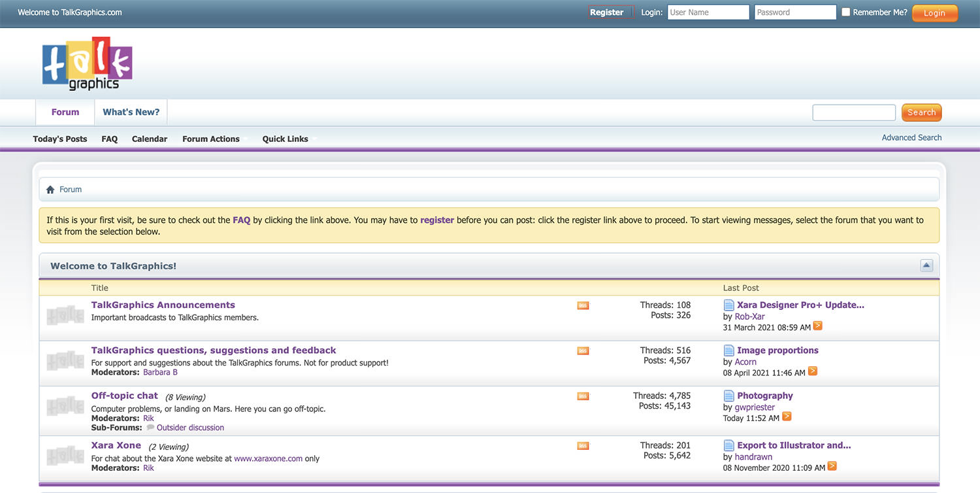
Task: Open Image proportions thread
Action: [777, 350]
